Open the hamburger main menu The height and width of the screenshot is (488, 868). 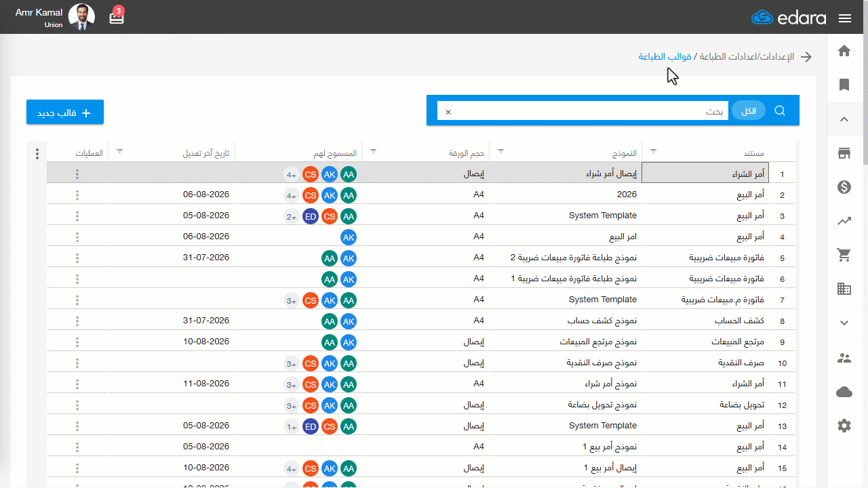coord(845,18)
